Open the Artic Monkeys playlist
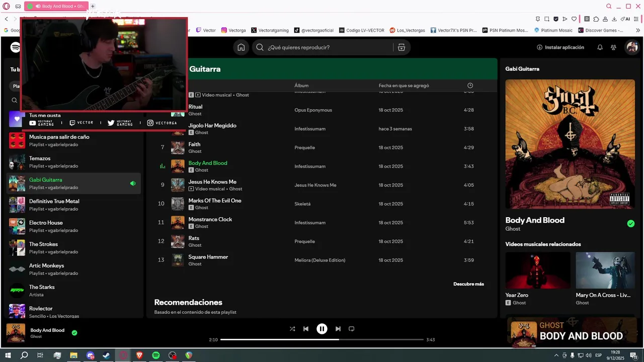The height and width of the screenshot is (362, 644). click(x=73, y=269)
